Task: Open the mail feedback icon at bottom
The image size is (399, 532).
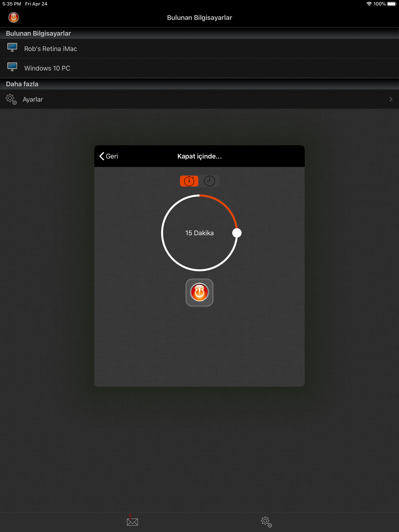Action: (132, 521)
